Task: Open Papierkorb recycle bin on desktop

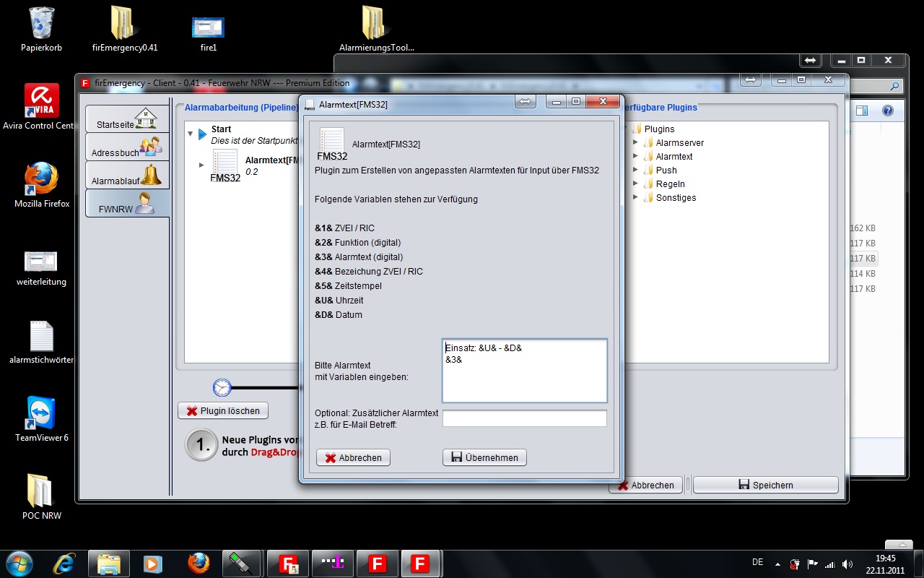Action: click(x=41, y=24)
